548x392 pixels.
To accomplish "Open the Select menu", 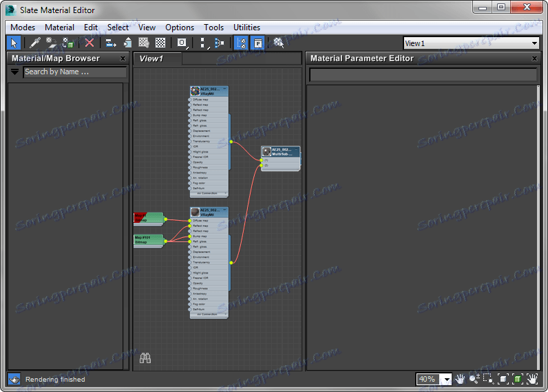I will pyautogui.click(x=118, y=28).
